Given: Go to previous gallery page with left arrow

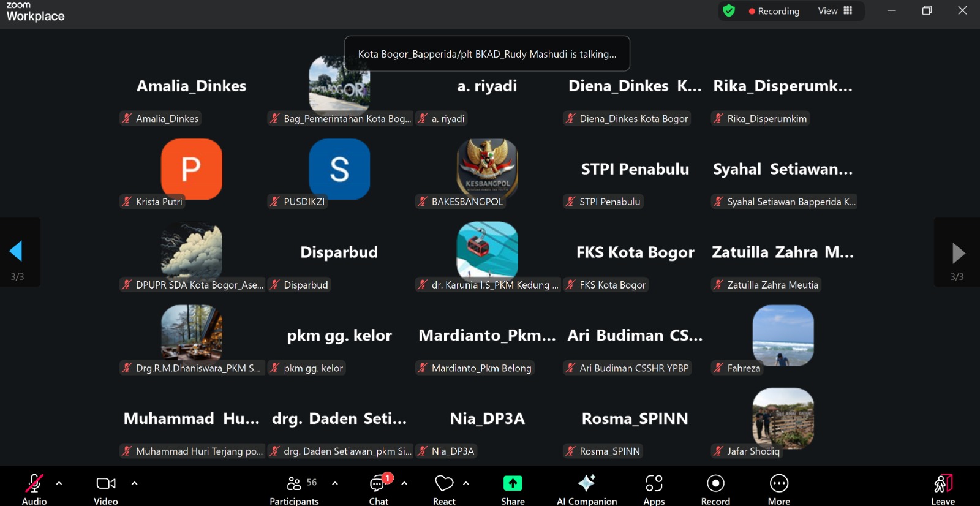Looking at the screenshot, I should click(x=17, y=251).
